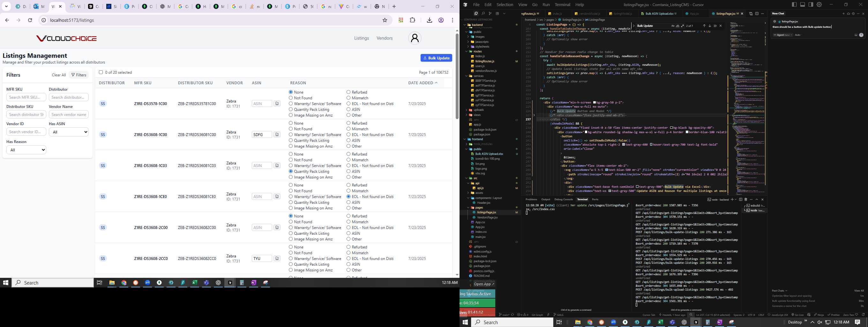
Task: Open Excel from the browser-side taskbar
Action: click(x=194, y=283)
